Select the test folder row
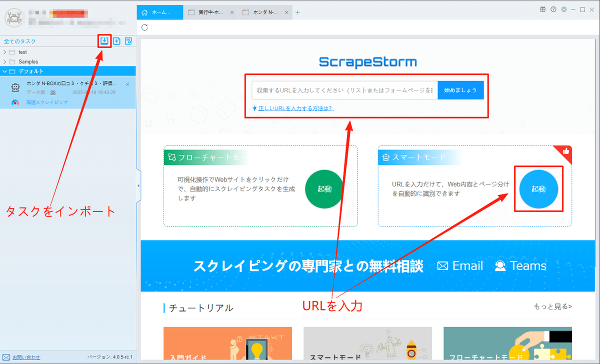The height and width of the screenshot is (364, 600). [x=68, y=52]
